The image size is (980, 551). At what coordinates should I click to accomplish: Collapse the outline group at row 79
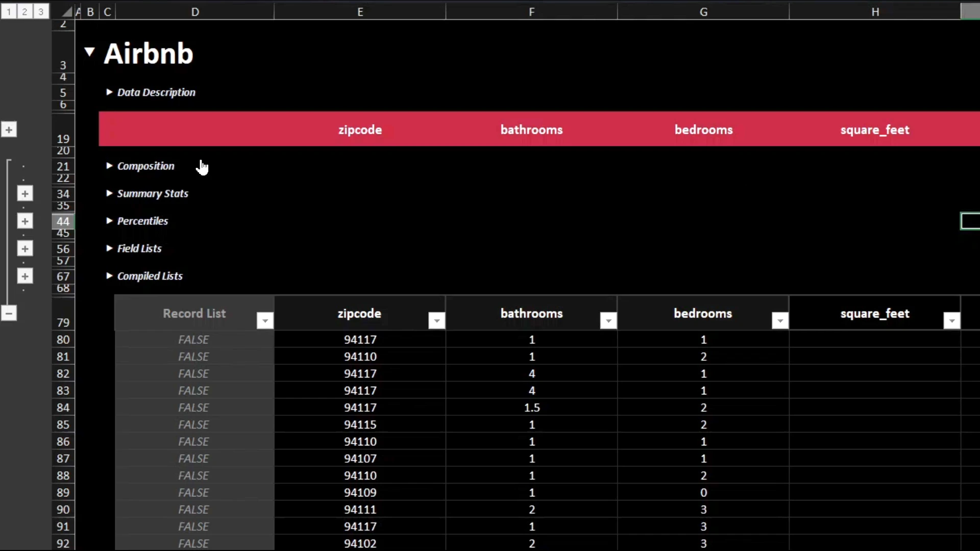point(9,313)
